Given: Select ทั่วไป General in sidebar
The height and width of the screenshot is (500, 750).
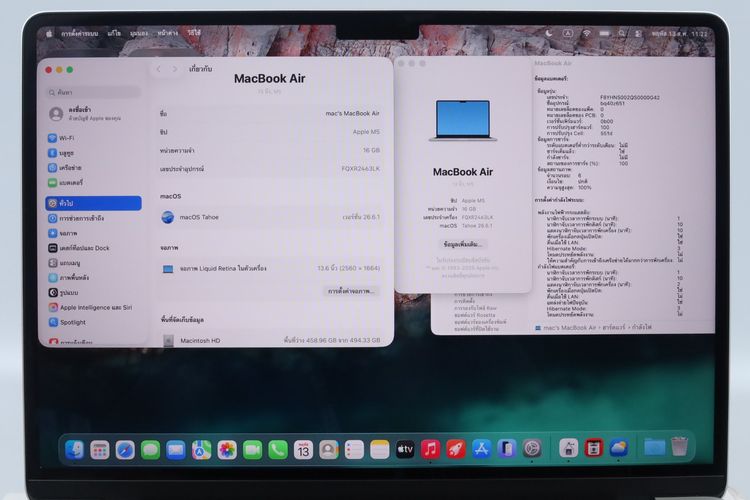Looking at the screenshot, I should tap(93, 203).
